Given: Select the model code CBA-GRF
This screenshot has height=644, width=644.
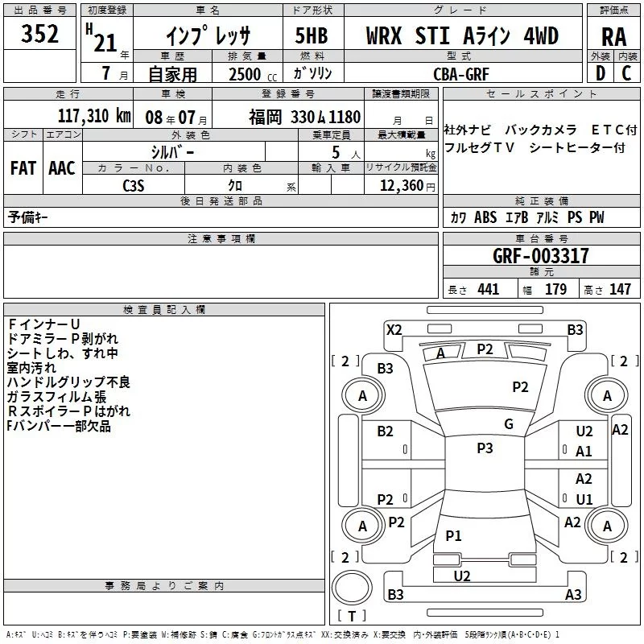Looking at the screenshot, I should 461,73.
